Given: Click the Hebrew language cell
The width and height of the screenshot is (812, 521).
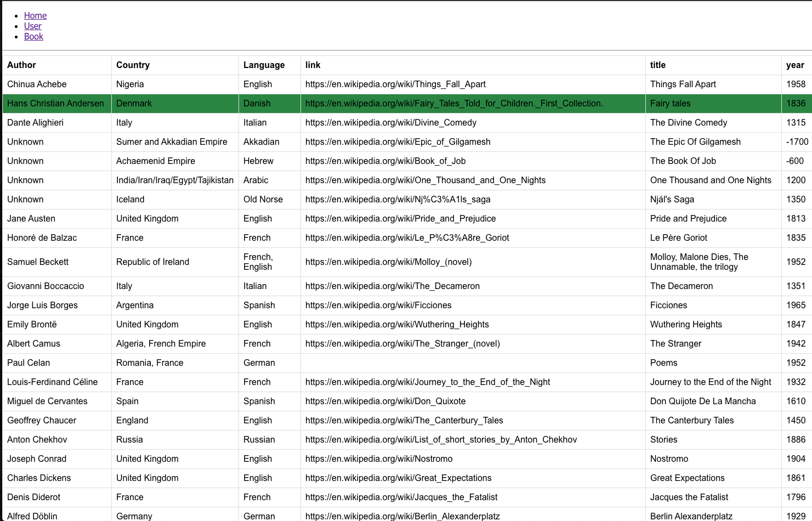Looking at the screenshot, I should (x=270, y=161).
